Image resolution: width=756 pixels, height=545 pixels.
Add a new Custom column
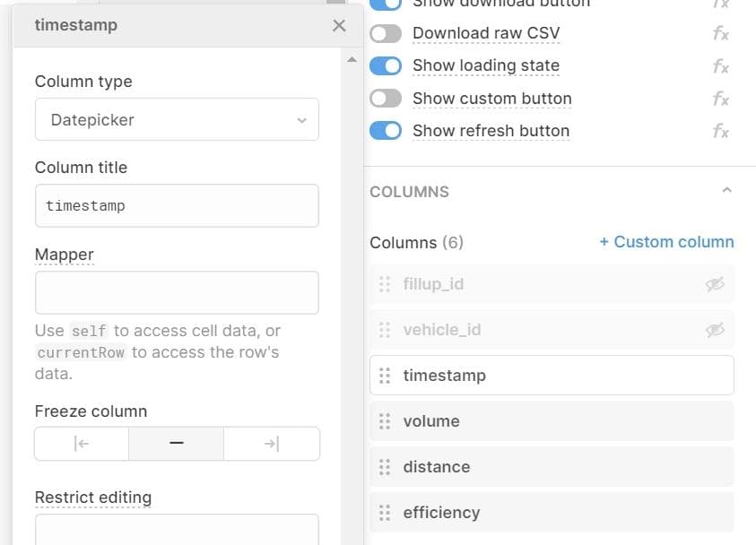pyautogui.click(x=666, y=242)
